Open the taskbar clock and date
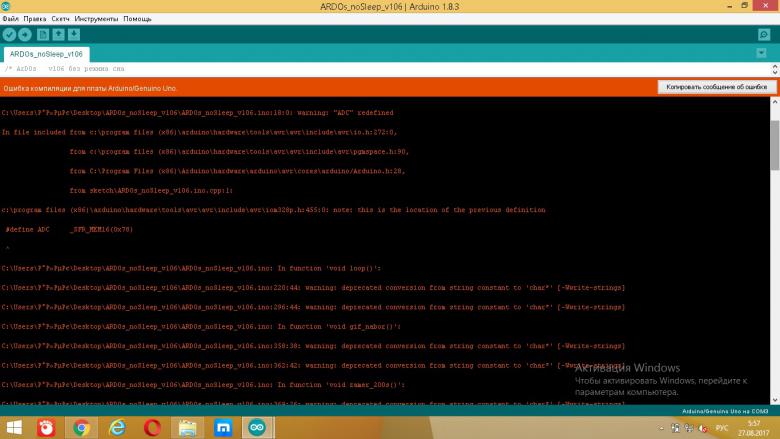The height and width of the screenshot is (439, 780). click(x=754, y=428)
